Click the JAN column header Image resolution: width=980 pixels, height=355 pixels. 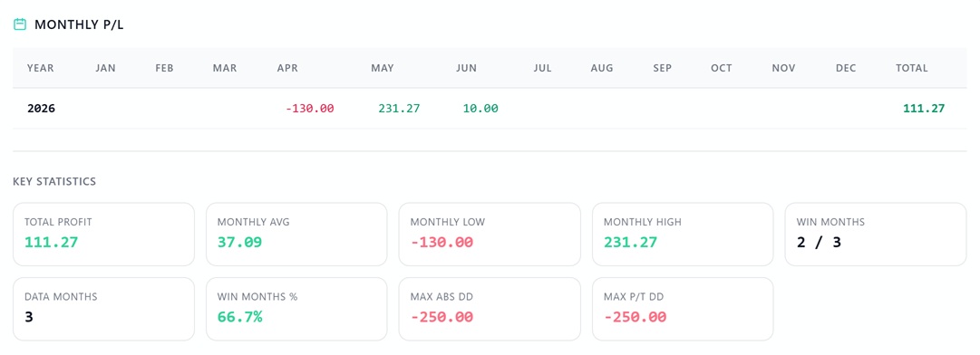tap(106, 68)
